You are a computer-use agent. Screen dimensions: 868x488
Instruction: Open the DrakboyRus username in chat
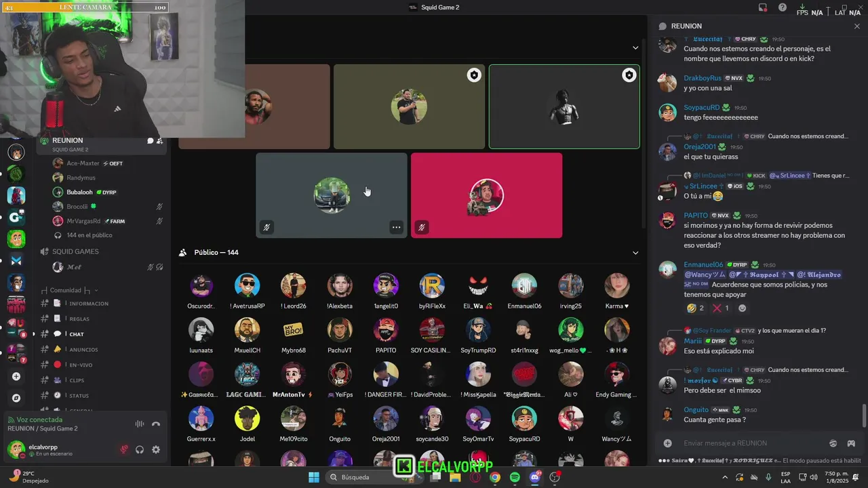point(703,78)
